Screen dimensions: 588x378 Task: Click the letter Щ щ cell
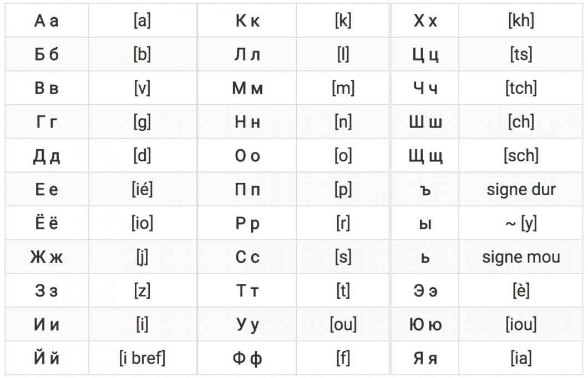pos(425,156)
